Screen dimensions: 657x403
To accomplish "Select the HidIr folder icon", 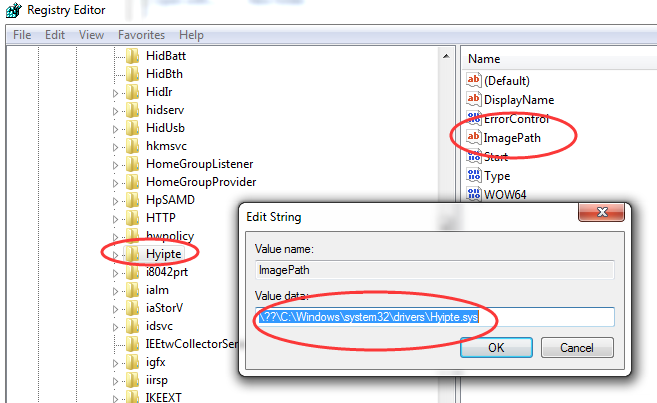I will (x=132, y=92).
